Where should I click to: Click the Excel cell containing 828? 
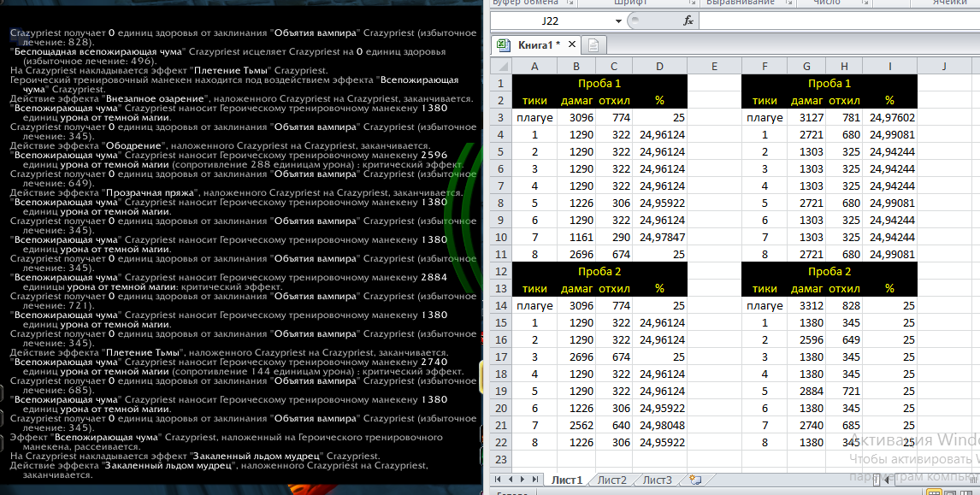coord(844,305)
